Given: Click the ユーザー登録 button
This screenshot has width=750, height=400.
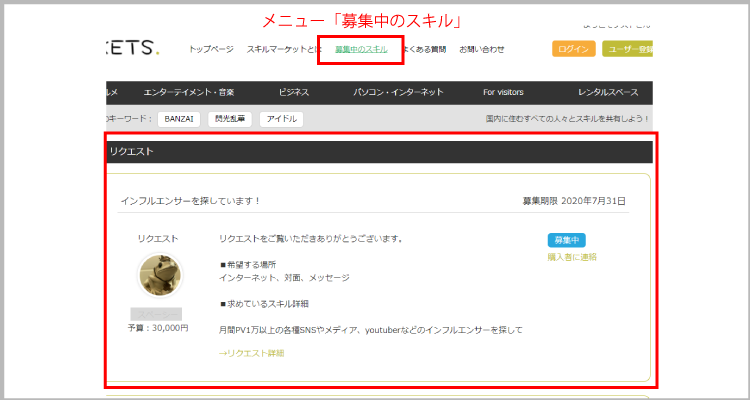Looking at the screenshot, I should [x=627, y=49].
